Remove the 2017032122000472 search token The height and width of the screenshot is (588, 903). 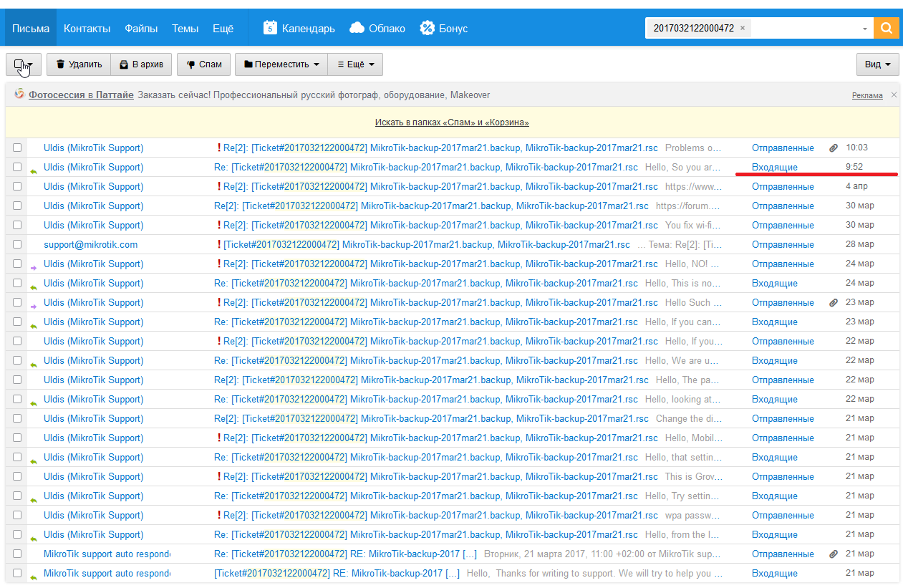[x=743, y=29]
